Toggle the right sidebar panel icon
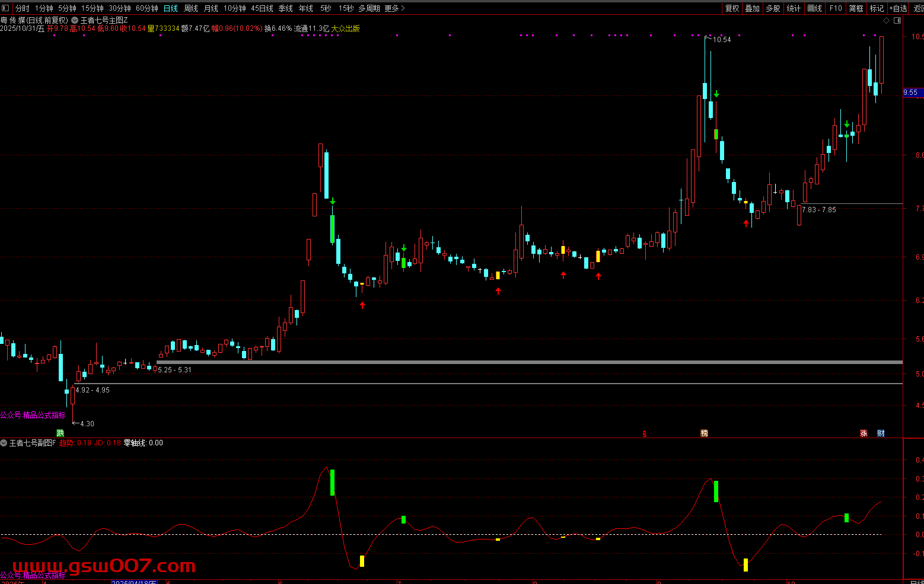 click(897, 20)
